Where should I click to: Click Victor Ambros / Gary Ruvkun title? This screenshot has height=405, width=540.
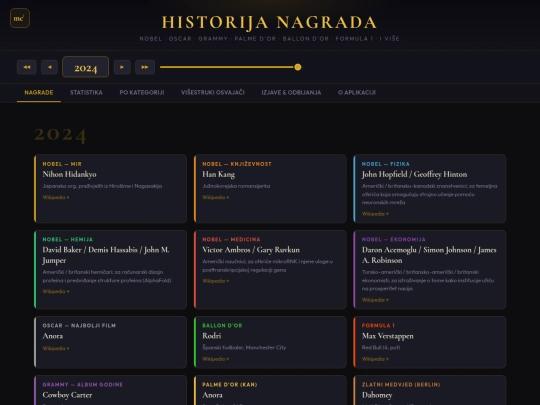251,250
